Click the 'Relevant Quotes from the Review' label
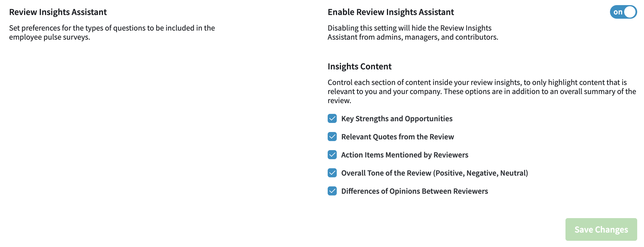The image size is (644, 247). (397, 137)
